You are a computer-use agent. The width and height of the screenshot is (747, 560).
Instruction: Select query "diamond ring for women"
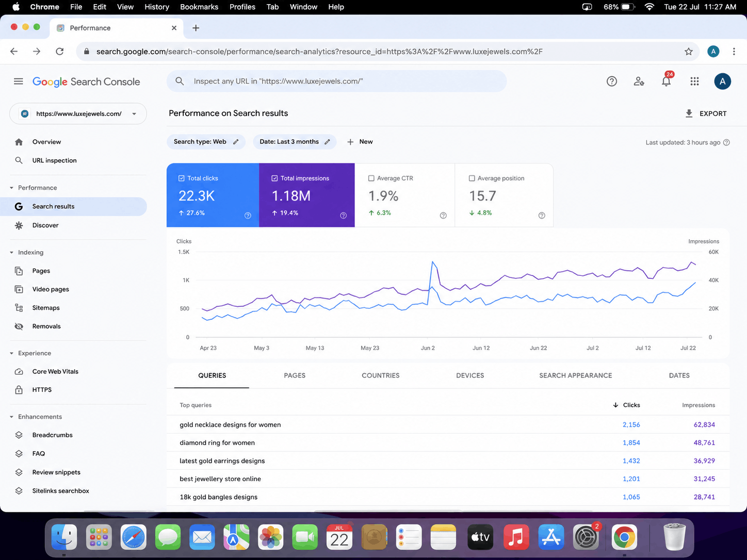pyautogui.click(x=217, y=443)
